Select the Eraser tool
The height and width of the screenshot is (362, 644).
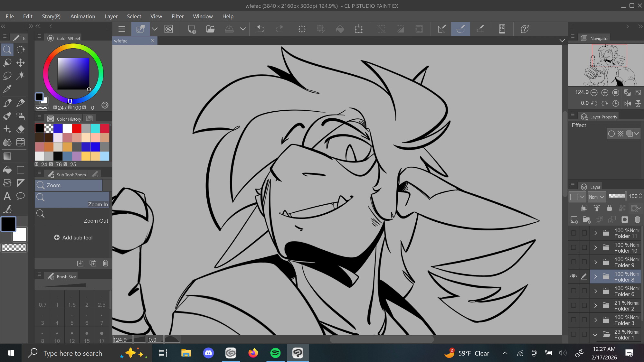[21, 129]
